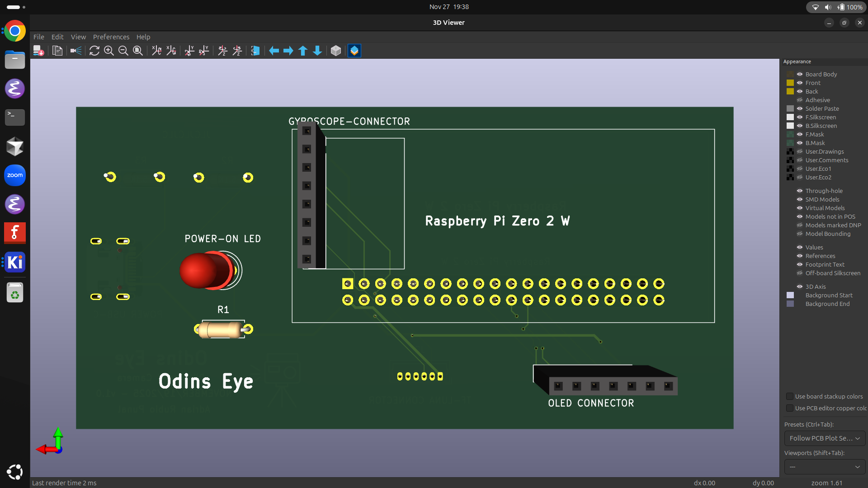
Task: Click the Background Start color swatch
Action: (790, 295)
